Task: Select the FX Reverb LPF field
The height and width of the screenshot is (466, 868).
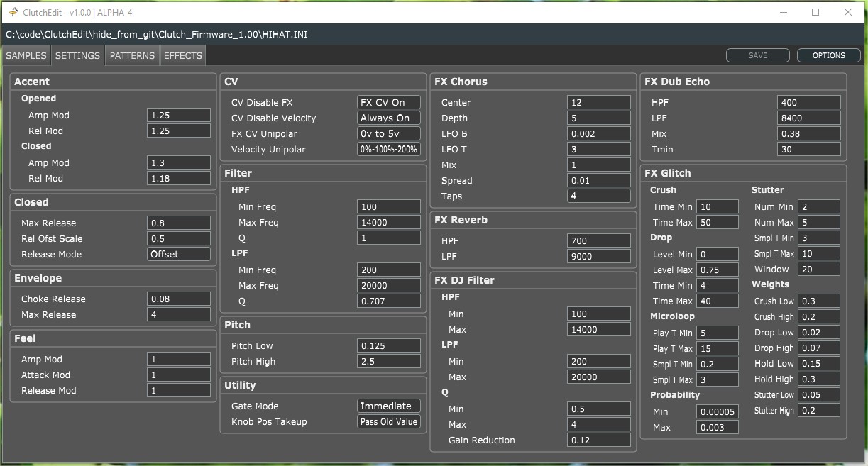Action: (x=598, y=256)
